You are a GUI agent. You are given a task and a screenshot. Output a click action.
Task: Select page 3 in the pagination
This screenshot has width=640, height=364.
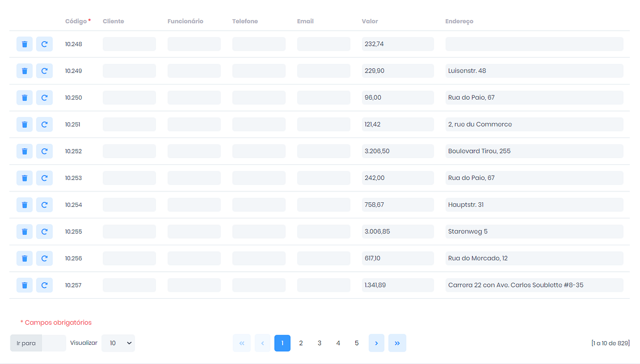(320, 343)
